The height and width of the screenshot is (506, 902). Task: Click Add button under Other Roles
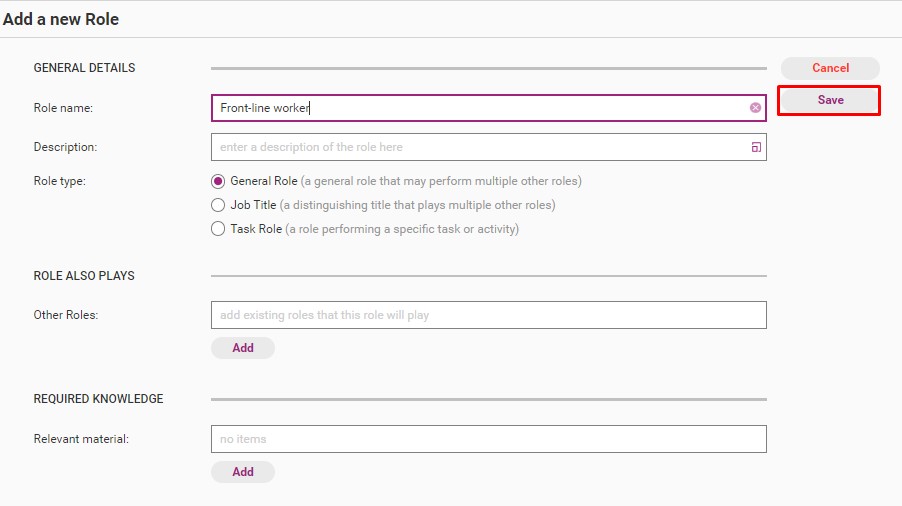pyautogui.click(x=243, y=348)
